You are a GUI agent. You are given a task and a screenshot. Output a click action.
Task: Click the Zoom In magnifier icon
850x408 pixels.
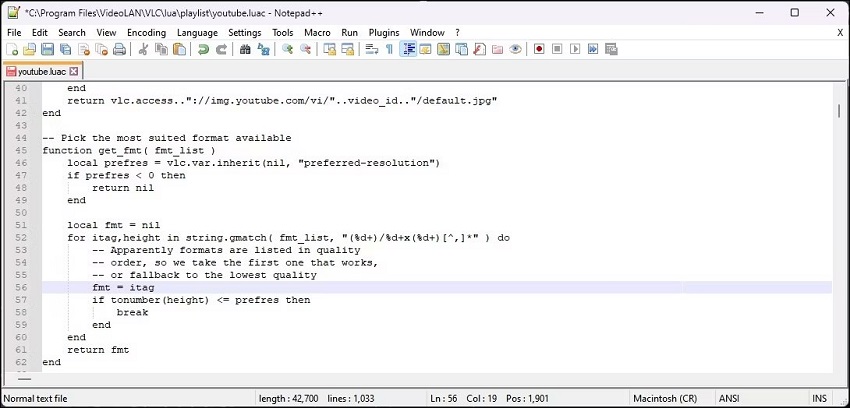click(287, 49)
